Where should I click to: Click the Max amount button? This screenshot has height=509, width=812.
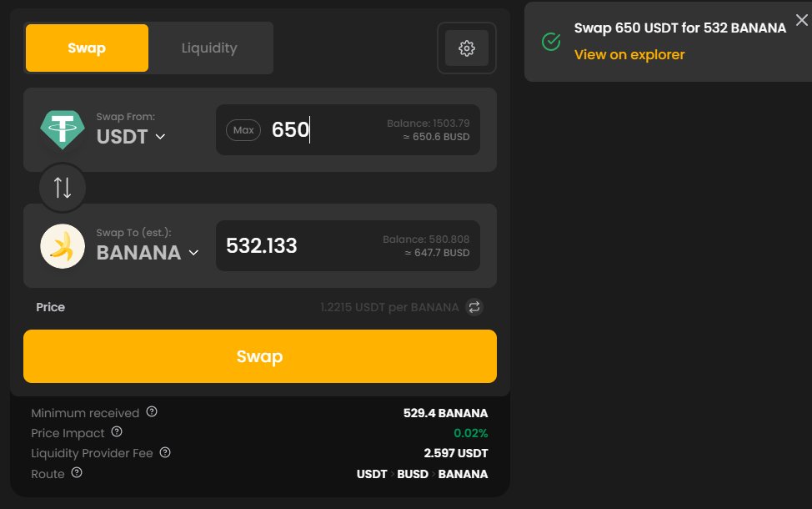click(x=243, y=130)
